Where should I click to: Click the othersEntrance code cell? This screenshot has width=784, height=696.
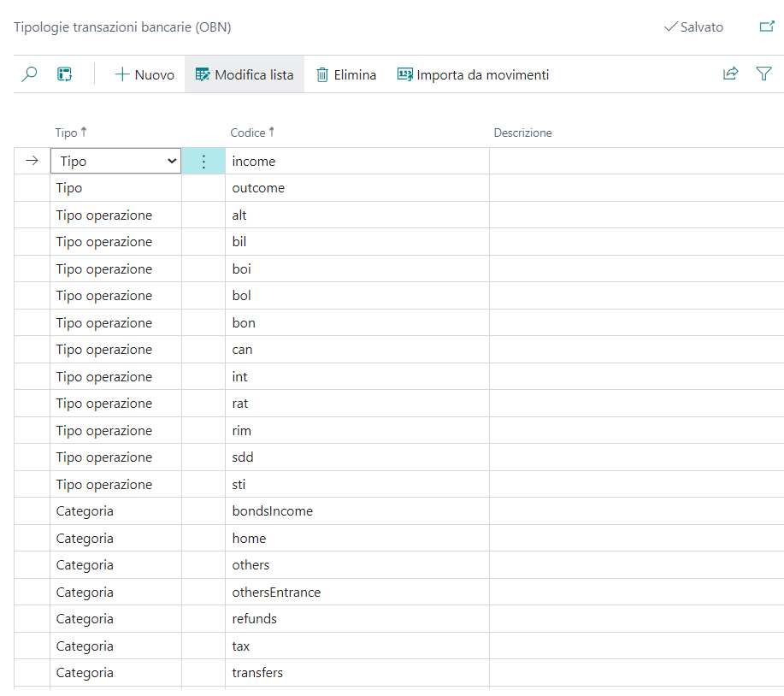coord(357,592)
